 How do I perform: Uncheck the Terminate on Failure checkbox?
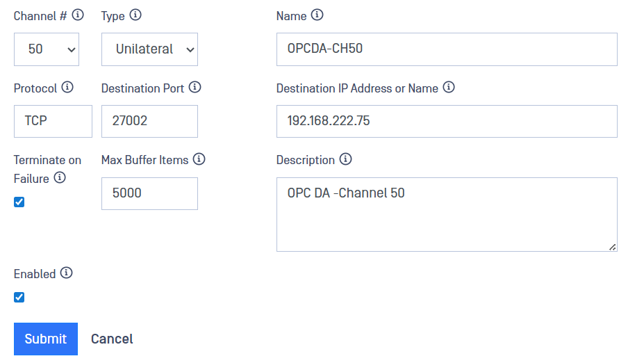(x=19, y=202)
